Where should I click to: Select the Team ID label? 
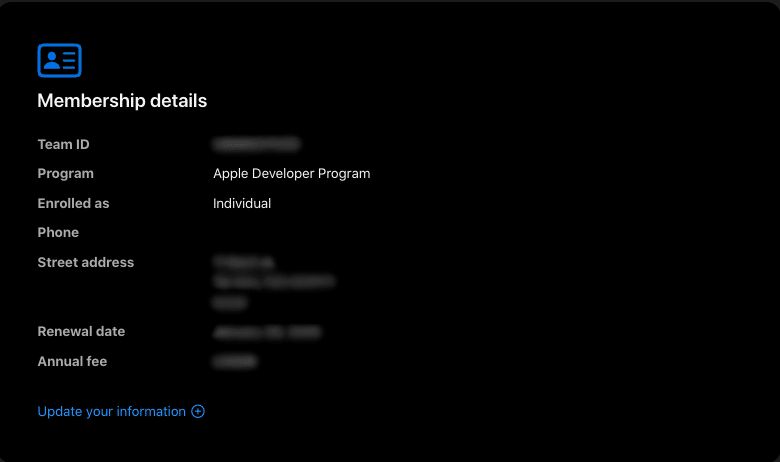tap(63, 144)
